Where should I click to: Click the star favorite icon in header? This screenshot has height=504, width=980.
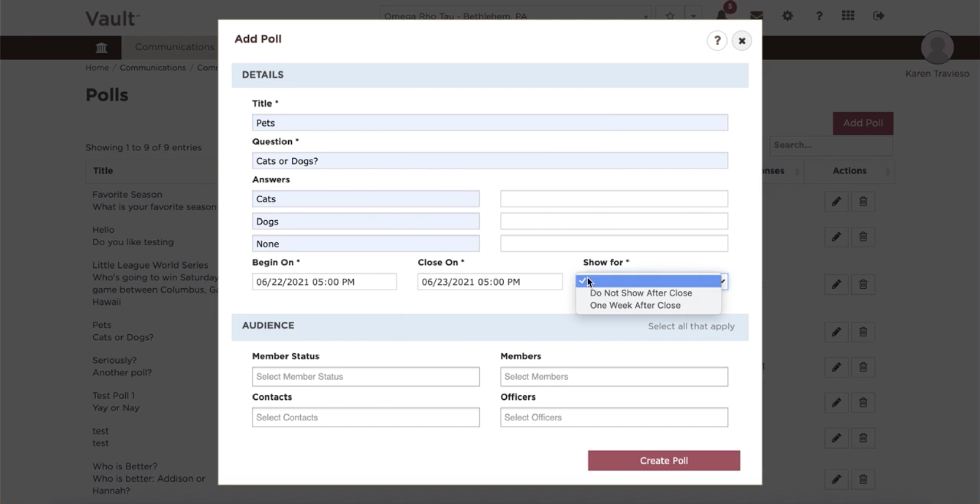pyautogui.click(x=670, y=16)
